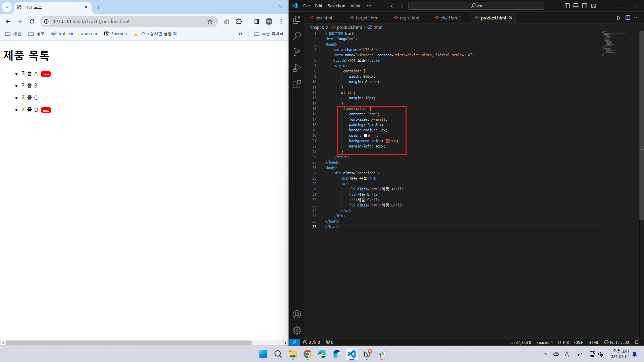Open the Manage settings gear
The height and width of the screenshot is (362, 644).
click(x=297, y=330)
